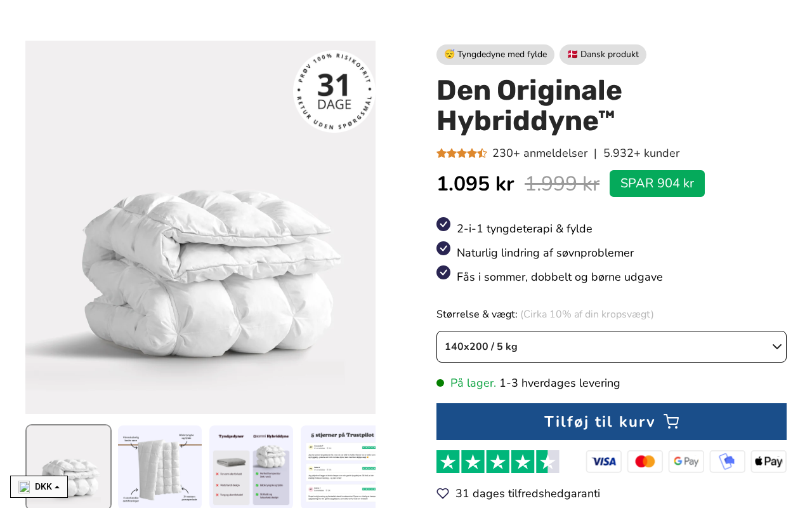Click the heart icon beside tilfredshedgaranti

click(443, 493)
